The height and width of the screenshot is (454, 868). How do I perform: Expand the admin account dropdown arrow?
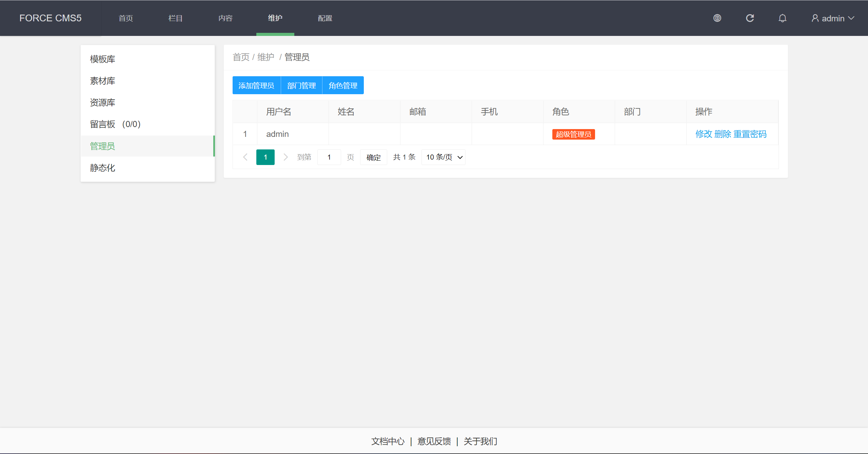pyautogui.click(x=851, y=18)
